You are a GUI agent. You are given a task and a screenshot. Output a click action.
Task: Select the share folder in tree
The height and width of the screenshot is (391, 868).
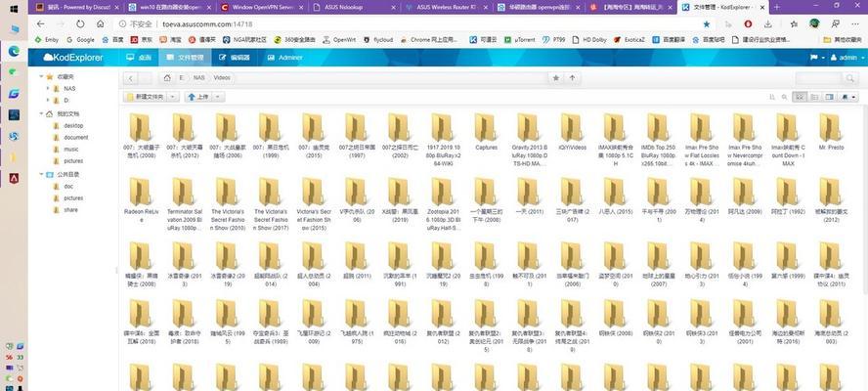tap(70, 210)
